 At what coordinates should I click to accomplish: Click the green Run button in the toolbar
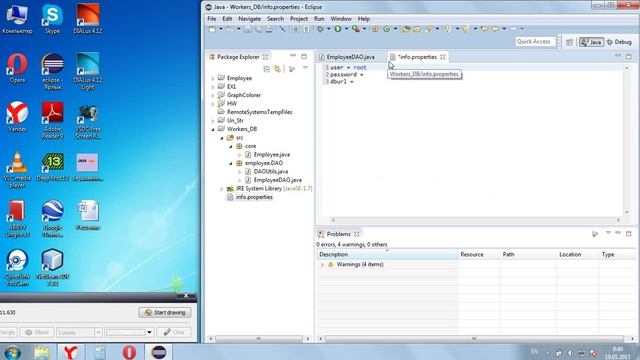click(338, 29)
